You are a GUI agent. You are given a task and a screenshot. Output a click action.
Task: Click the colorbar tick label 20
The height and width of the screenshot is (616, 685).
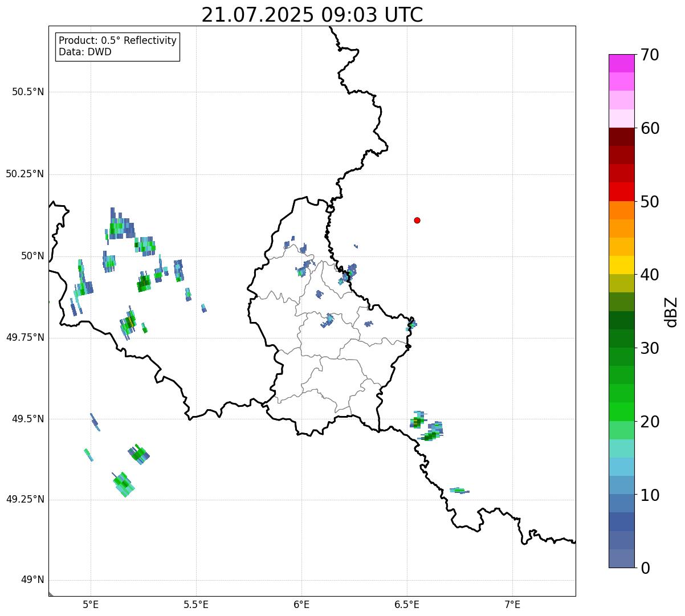(650, 422)
